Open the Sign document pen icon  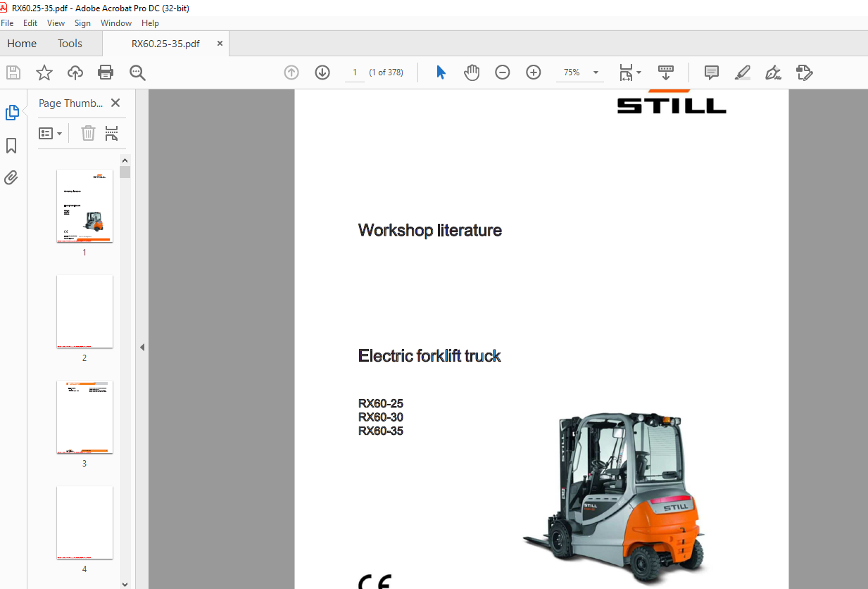click(x=774, y=72)
